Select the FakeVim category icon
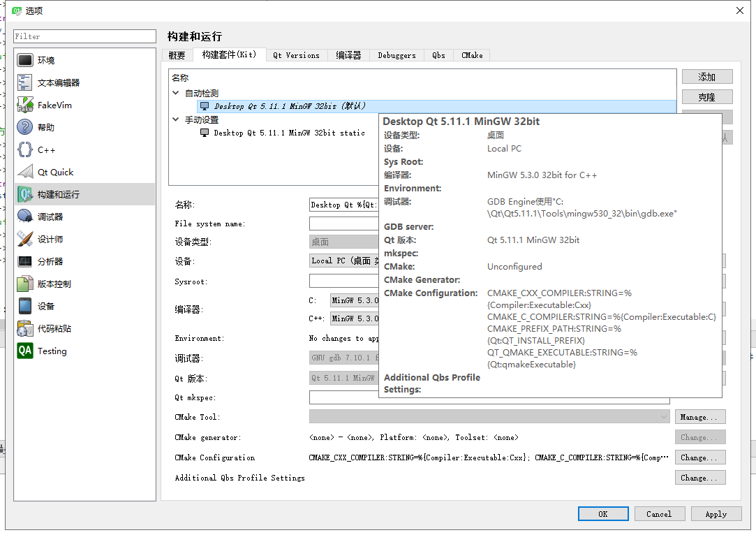 [25, 105]
